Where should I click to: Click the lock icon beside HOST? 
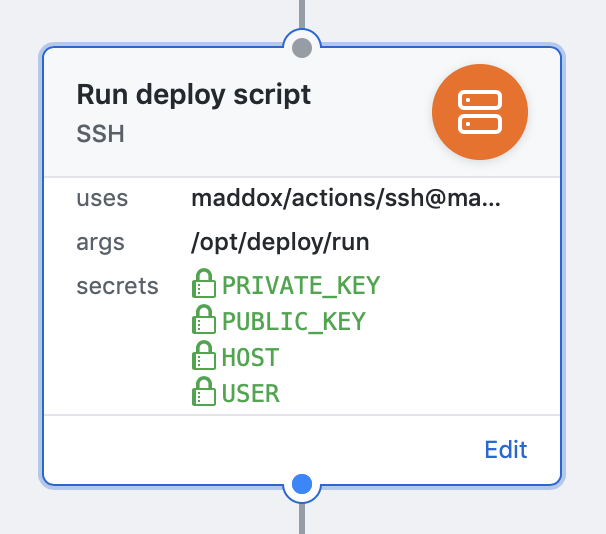(x=204, y=357)
